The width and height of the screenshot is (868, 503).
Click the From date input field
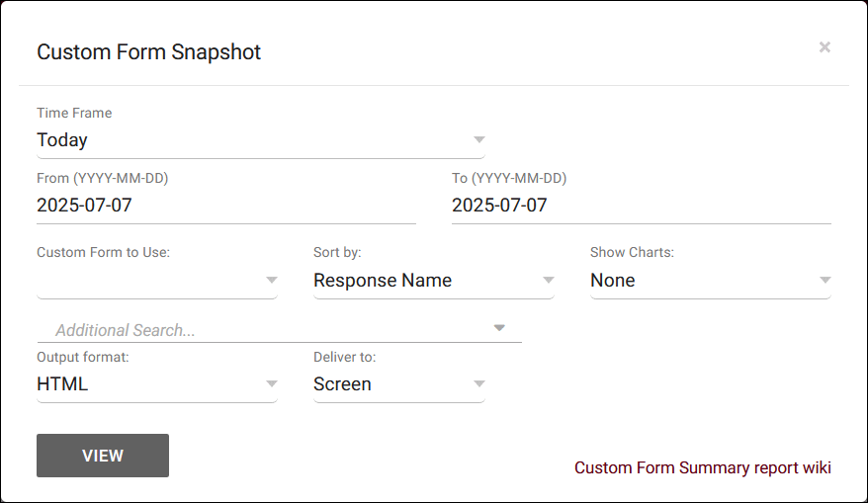click(x=225, y=206)
